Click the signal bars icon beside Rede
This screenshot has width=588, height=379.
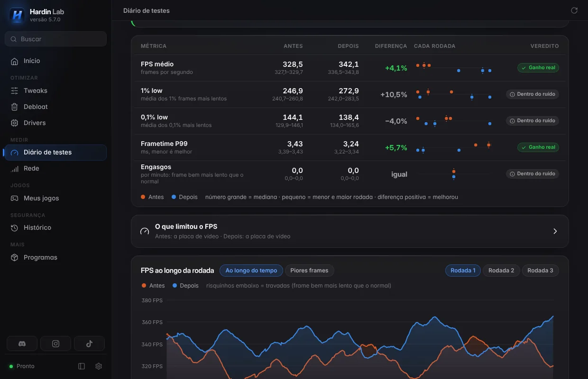pos(15,169)
